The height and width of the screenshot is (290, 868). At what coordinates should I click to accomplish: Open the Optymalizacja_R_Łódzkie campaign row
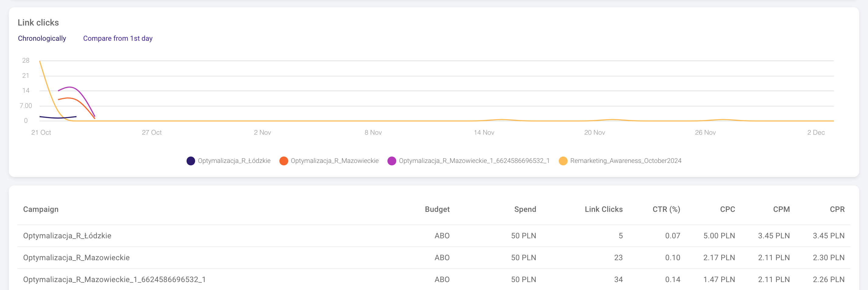[67, 236]
